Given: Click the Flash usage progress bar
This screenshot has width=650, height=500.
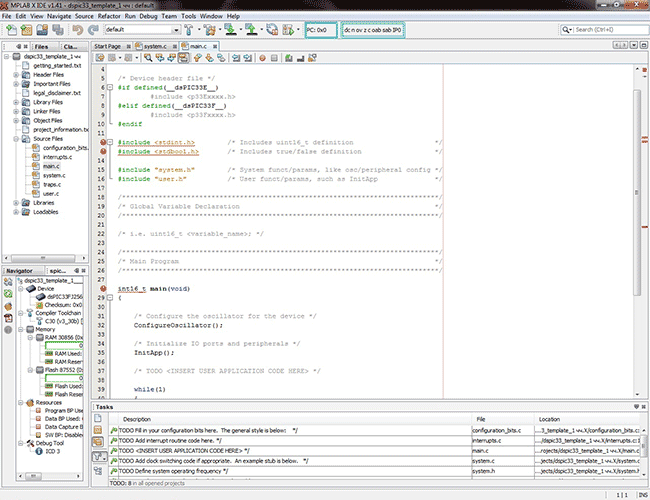Looking at the screenshot, I should click(64, 378).
